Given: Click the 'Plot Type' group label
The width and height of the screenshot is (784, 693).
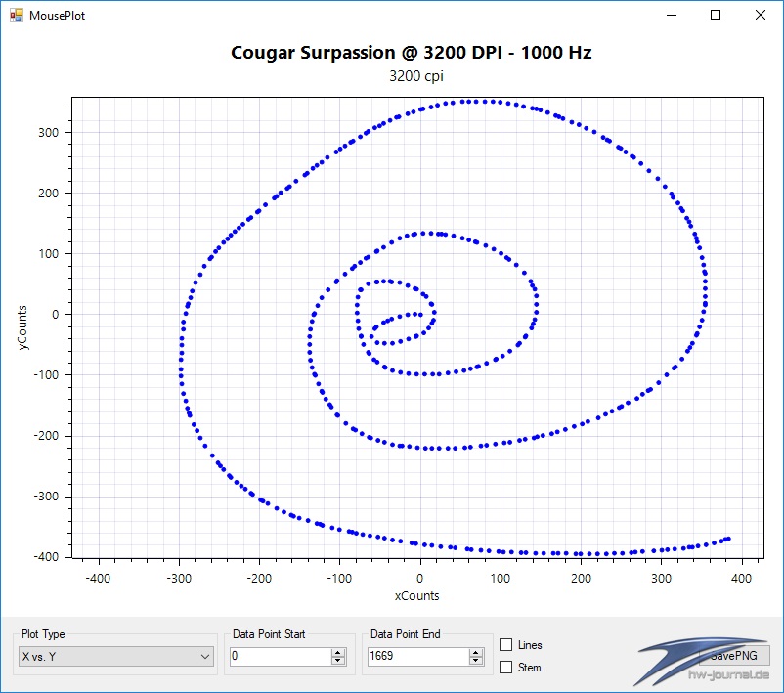Looking at the screenshot, I should [x=43, y=634].
